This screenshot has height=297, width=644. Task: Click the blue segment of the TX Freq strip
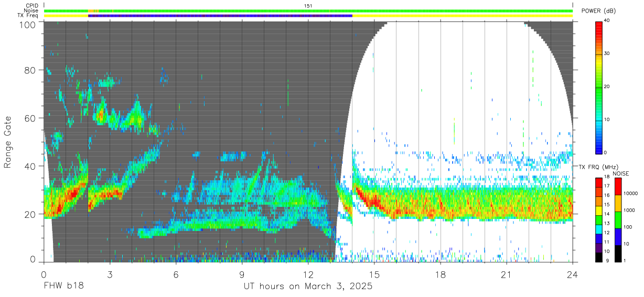coord(220,16)
